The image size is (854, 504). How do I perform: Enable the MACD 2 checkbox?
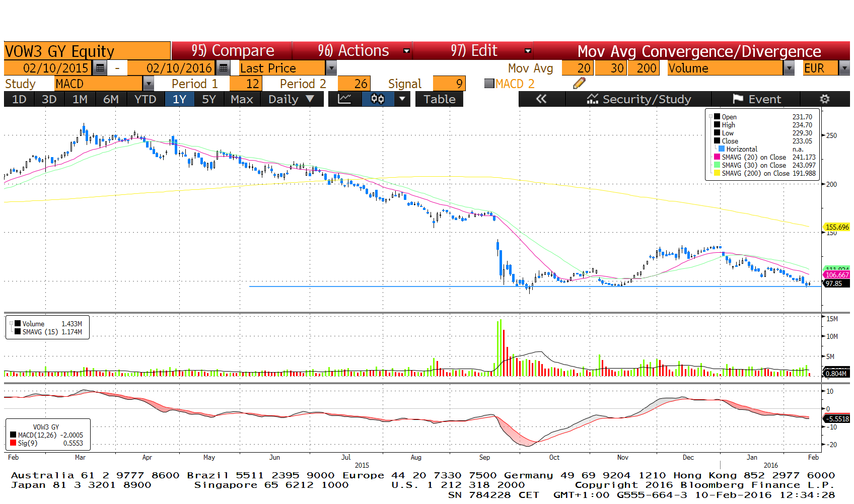pyautogui.click(x=489, y=84)
